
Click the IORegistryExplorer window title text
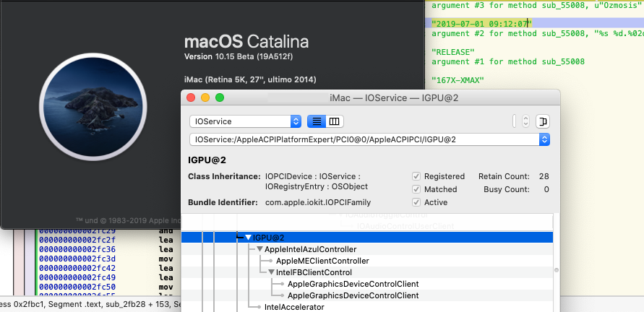pos(394,97)
